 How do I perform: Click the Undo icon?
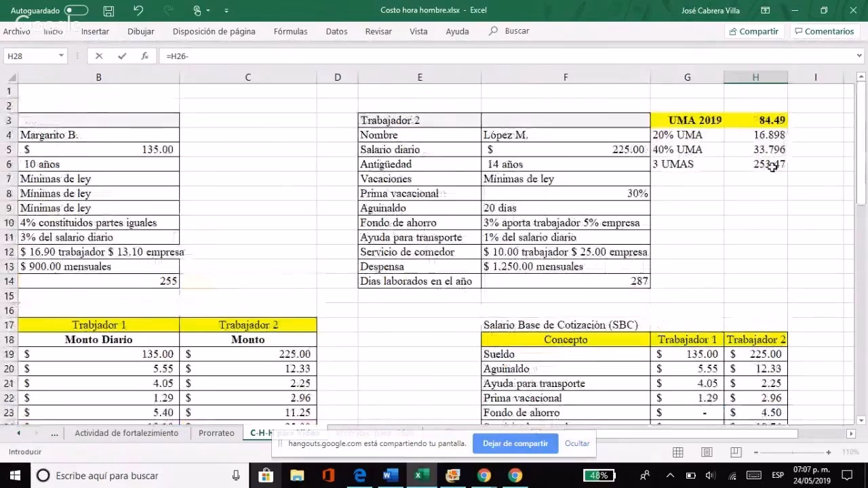138,10
